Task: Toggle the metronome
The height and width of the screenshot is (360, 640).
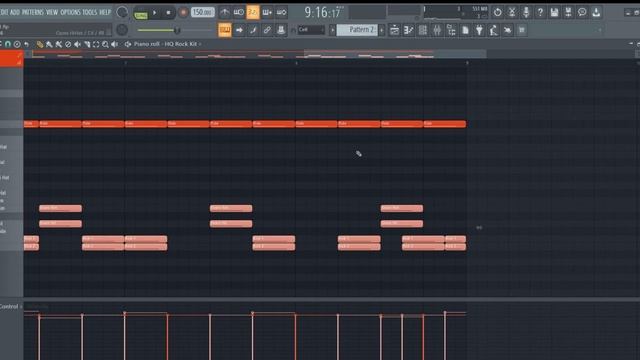Action: tap(224, 13)
